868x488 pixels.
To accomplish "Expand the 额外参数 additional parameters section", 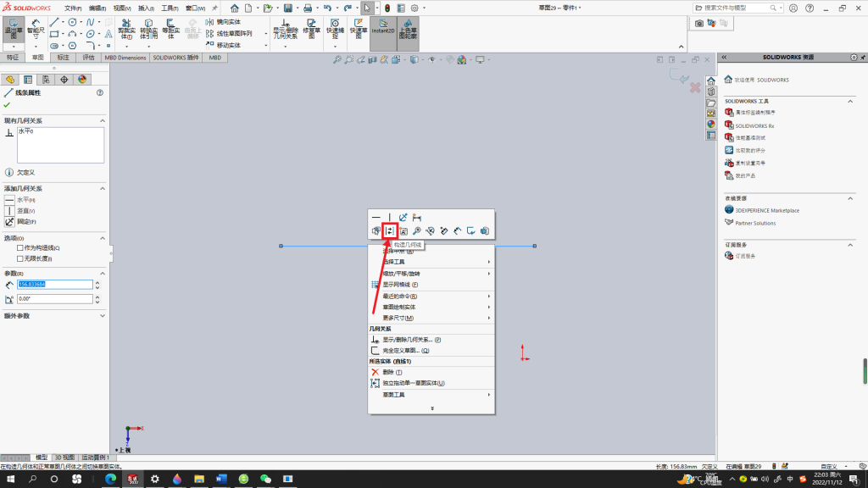I will 103,316.
